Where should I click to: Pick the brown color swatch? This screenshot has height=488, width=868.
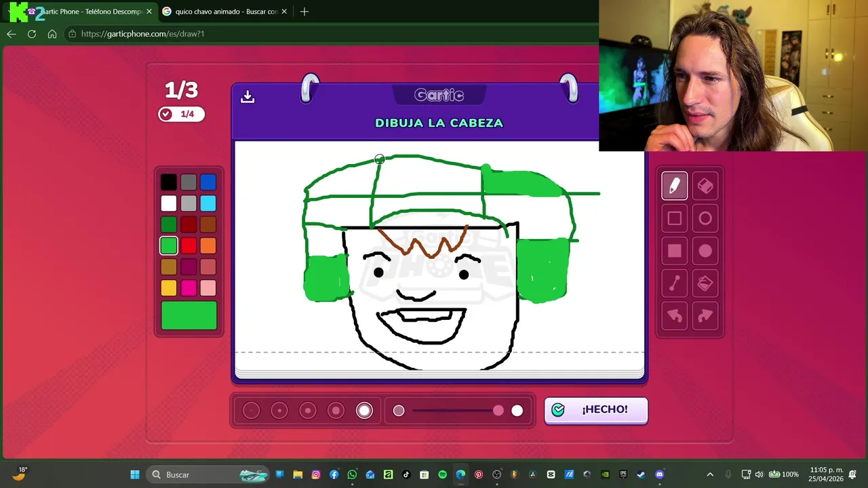tap(208, 224)
